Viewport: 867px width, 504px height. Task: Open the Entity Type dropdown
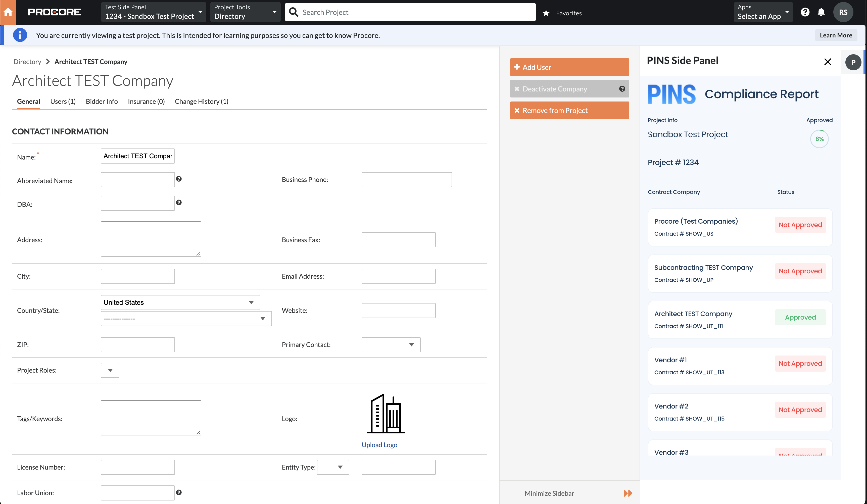tap(333, 467)
